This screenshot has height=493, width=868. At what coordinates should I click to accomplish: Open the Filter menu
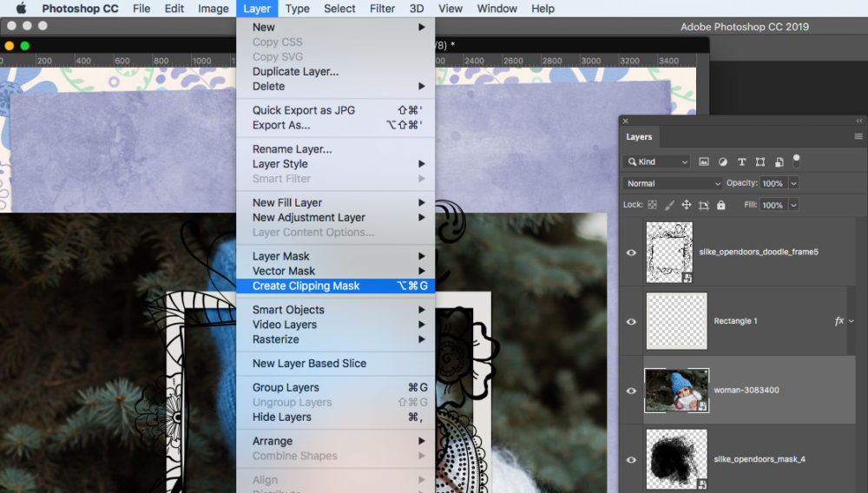click(382, 9)
